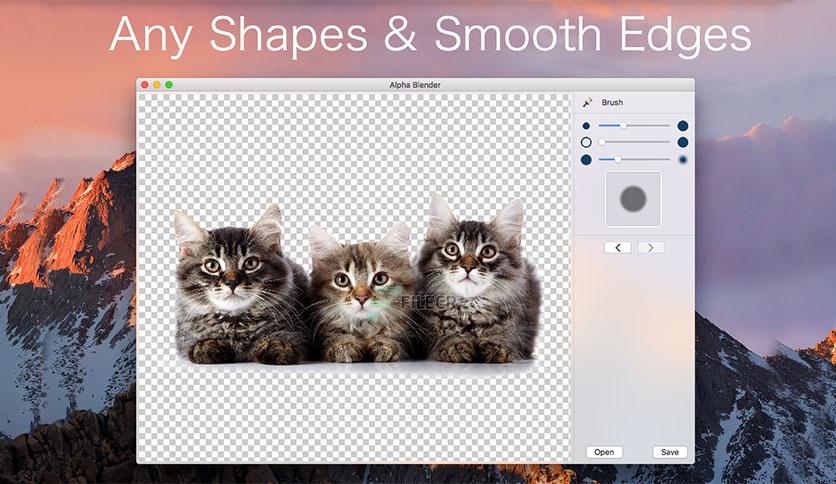The height and width of the screenshot is (484, 836).
Task: Click the "Brush" label text
Action: click(x=612, y=102)
